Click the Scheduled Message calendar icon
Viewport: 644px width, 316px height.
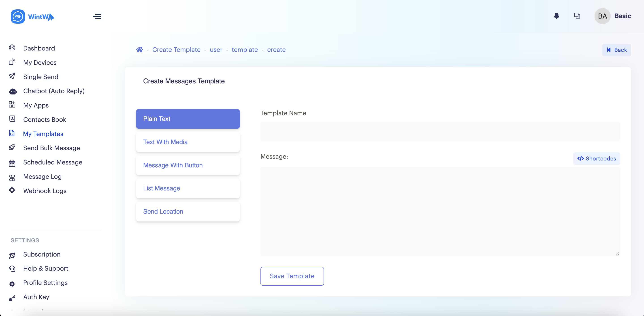pyautogui.click(x=12, y=164)
